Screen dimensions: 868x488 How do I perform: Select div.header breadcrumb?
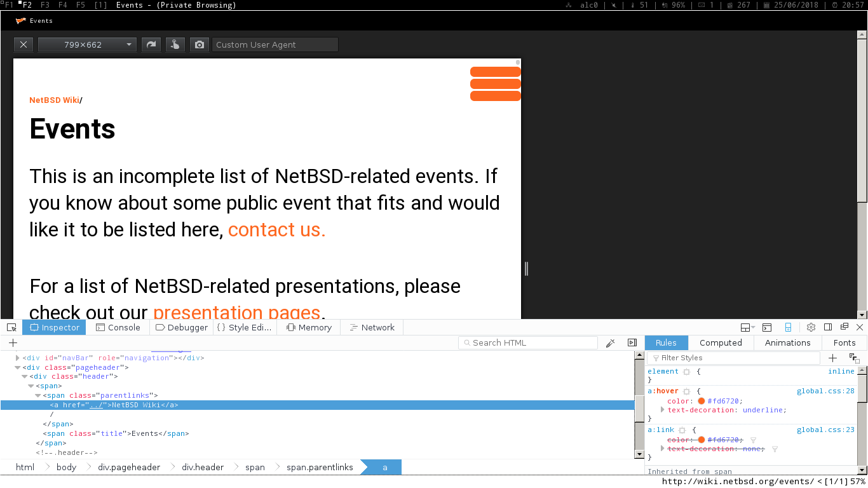click(x=203, y=467)
